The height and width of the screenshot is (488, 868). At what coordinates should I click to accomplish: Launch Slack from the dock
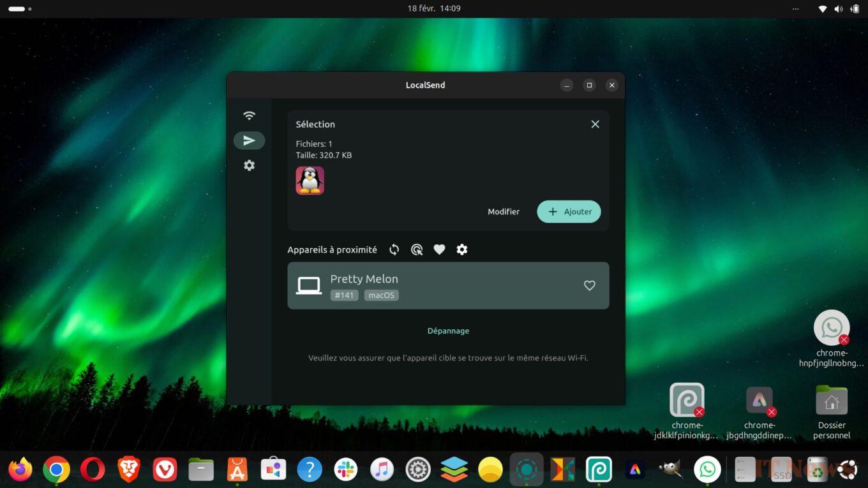(346, 470)
